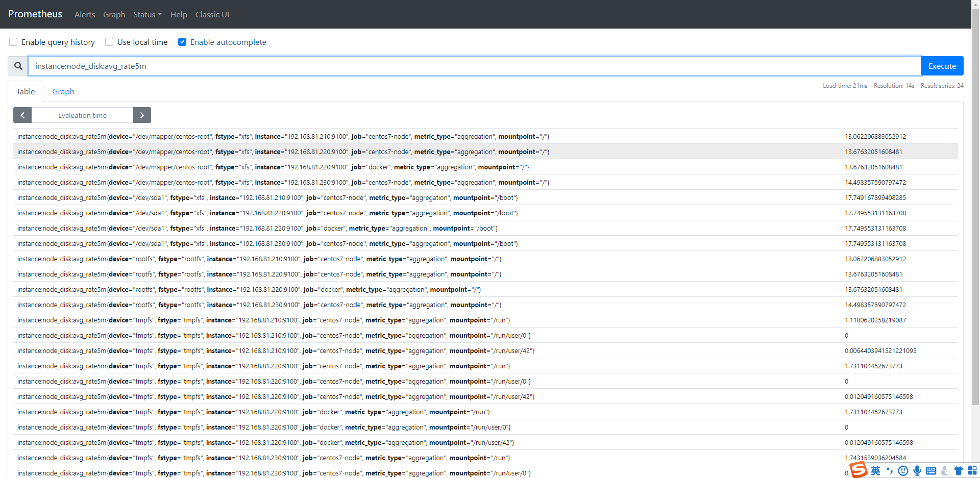Click the Execute button

942,66
